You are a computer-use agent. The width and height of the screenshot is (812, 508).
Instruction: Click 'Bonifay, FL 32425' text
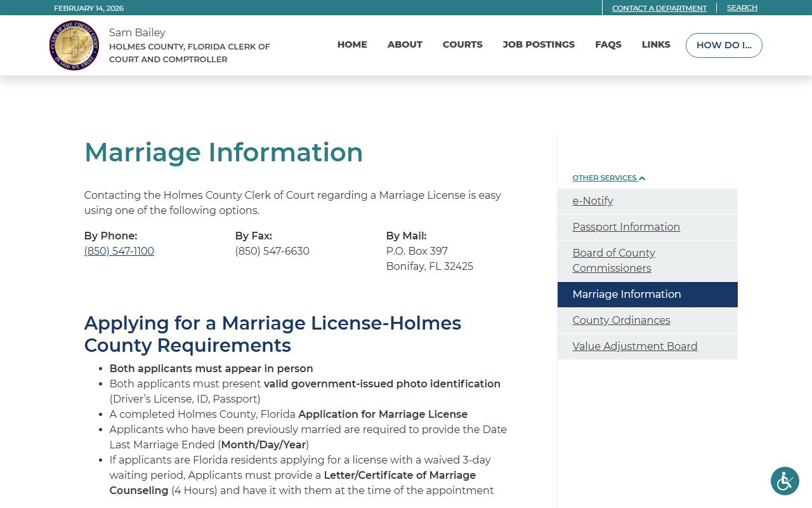[x=429, y=266]
